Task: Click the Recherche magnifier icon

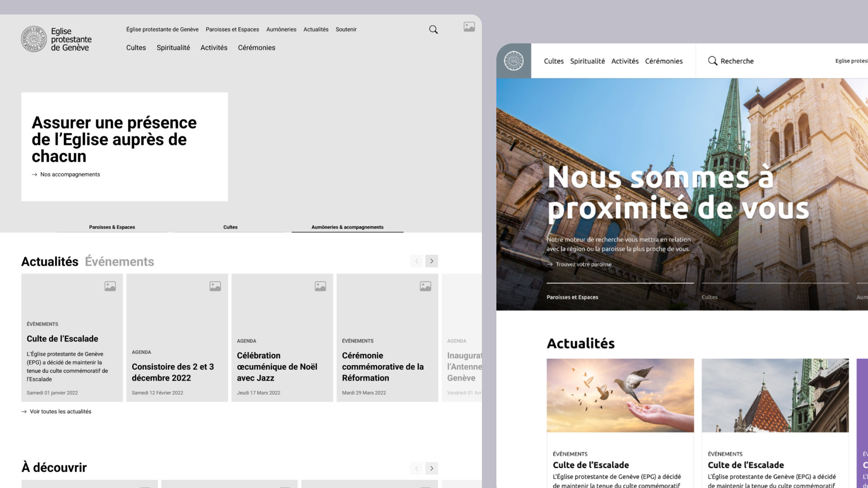Action: coord(712,61)
